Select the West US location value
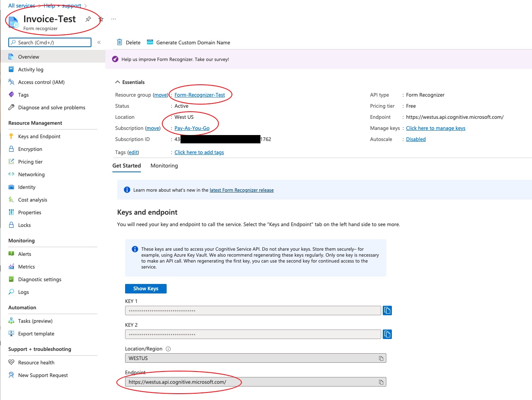 tap(184, 117)
